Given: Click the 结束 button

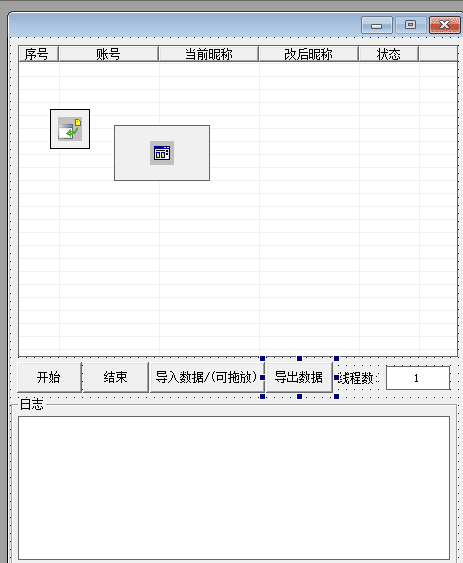Looking at the screenshot, I should (116, 377).
